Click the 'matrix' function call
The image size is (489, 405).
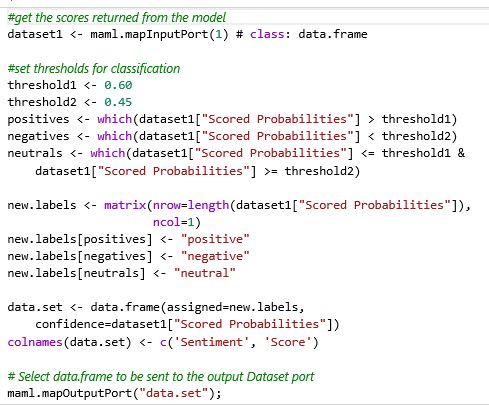[125, 205]
